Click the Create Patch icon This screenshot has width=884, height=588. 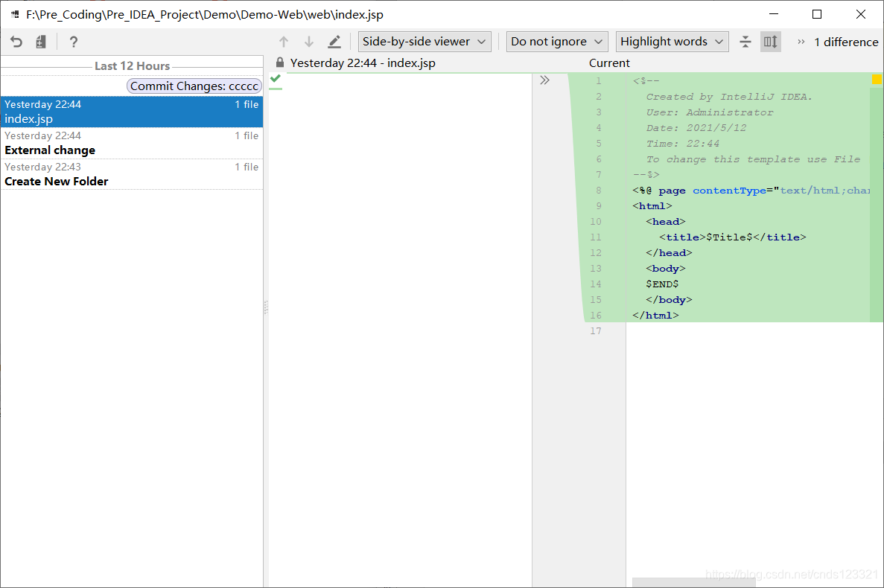[41, 42]
